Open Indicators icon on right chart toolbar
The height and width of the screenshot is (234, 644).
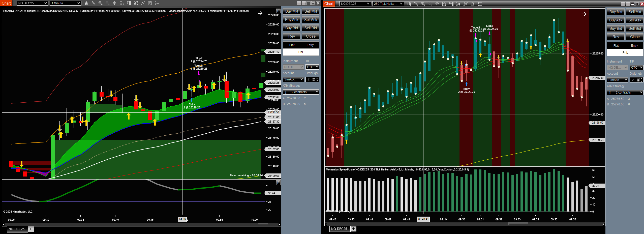458,4
